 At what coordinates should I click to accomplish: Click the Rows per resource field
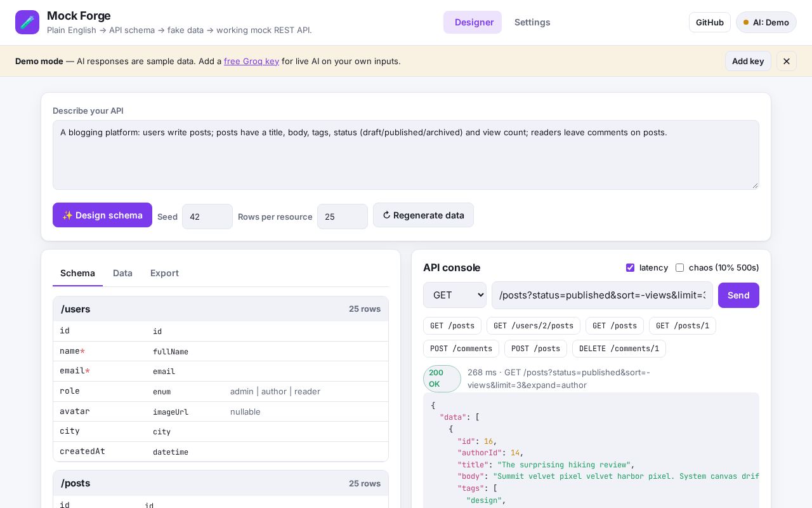tap(343, 217)
